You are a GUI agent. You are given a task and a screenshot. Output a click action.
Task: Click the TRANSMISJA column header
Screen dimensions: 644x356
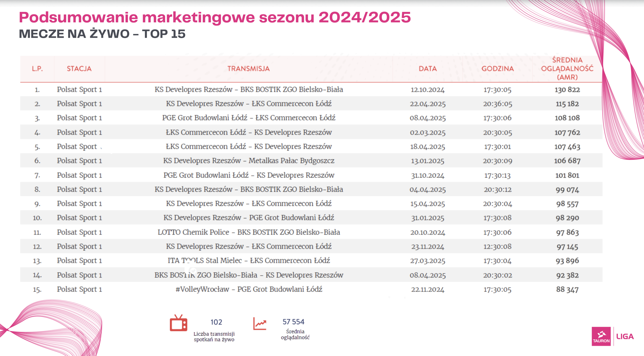pos(249,69)
